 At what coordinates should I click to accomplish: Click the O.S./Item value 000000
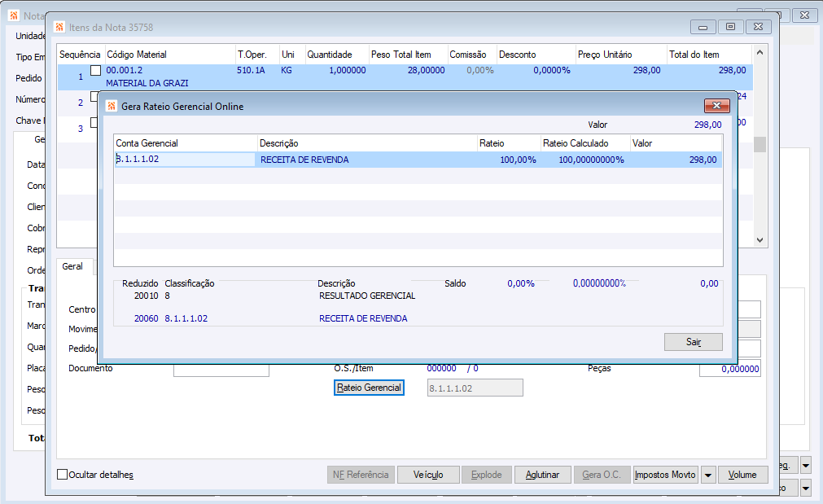[441, 369]
